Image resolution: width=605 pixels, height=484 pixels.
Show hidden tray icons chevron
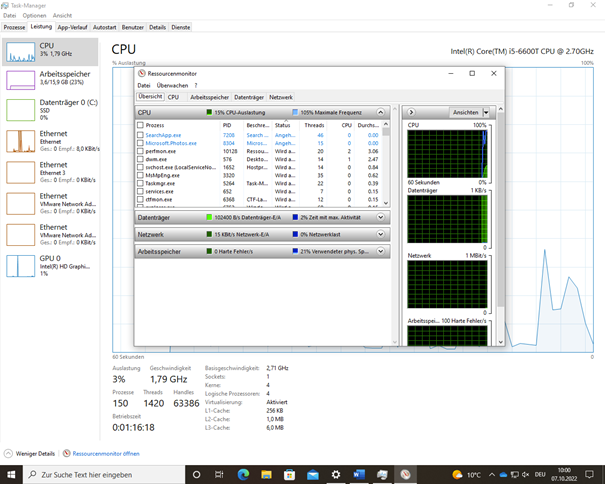pos(492,474)
